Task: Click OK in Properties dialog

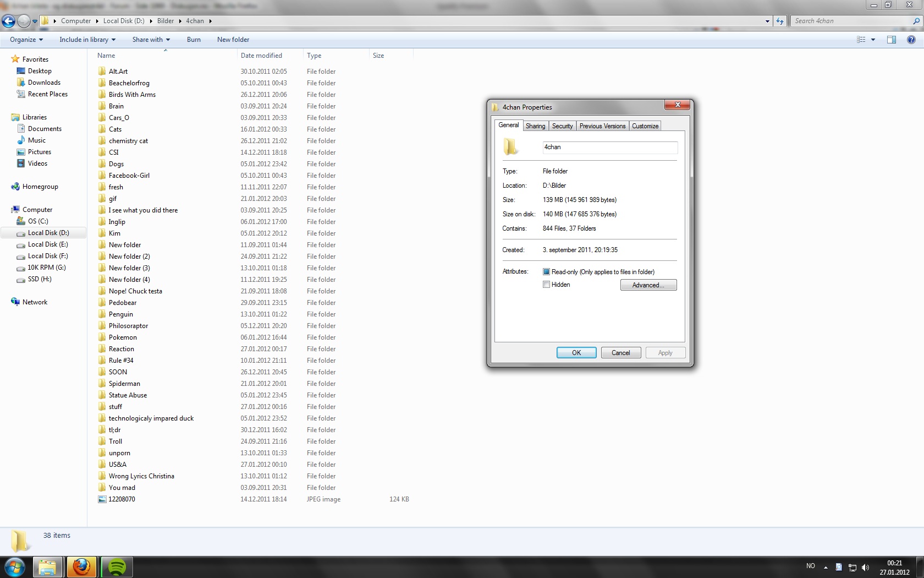Action: click(576, 353)
